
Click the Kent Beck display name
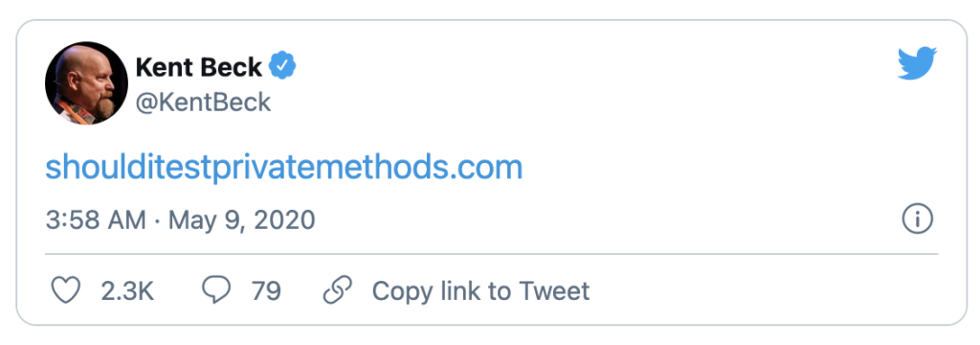pos(199,67)
